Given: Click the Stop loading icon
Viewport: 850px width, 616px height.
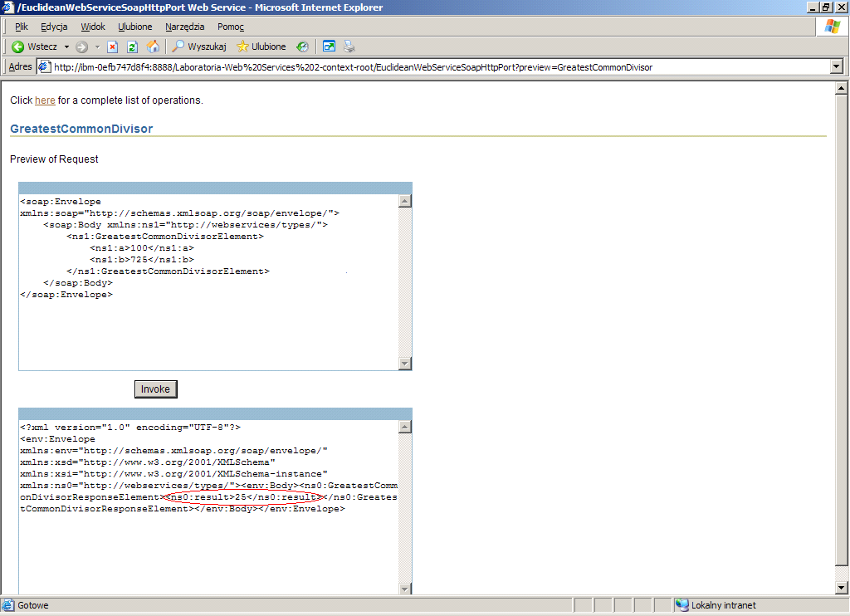Looking at the screenshot, I should point(112,47).
